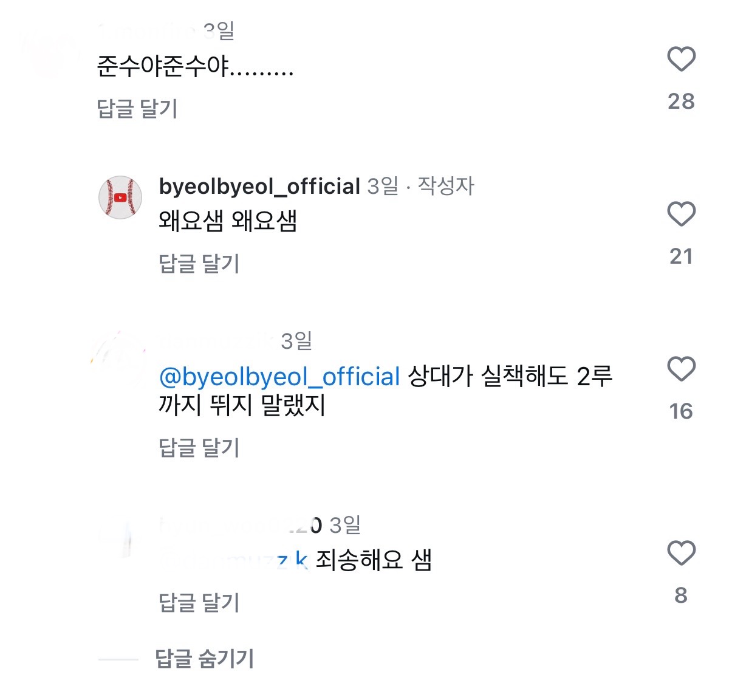Heart the 죄송해요 샘 reply

pyautogui.click(x=681, y=553)
